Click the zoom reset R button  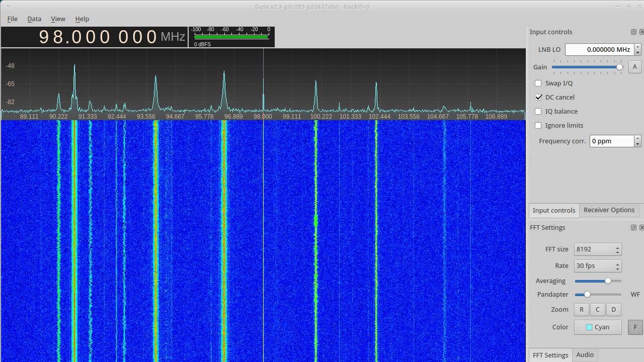[582, 310]
